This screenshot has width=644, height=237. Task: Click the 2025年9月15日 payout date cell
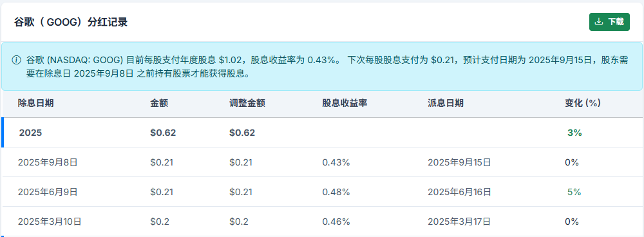[x=459, y=162]
